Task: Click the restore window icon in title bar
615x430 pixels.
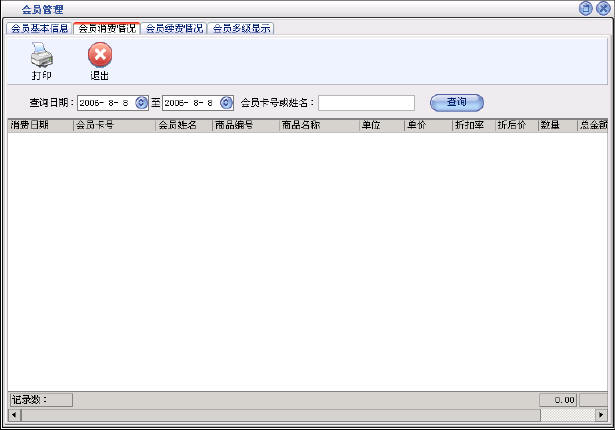Action: tap(585, 8)
